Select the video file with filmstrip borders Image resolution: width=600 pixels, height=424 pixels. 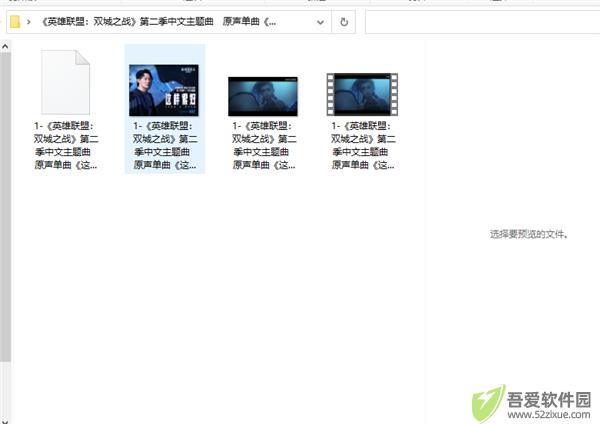(x=362, y=95)
